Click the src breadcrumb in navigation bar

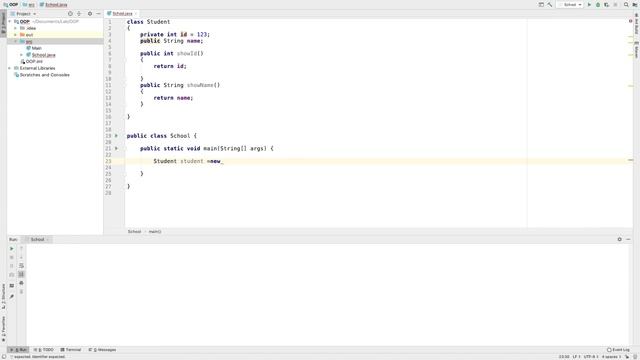click(29, 4)
